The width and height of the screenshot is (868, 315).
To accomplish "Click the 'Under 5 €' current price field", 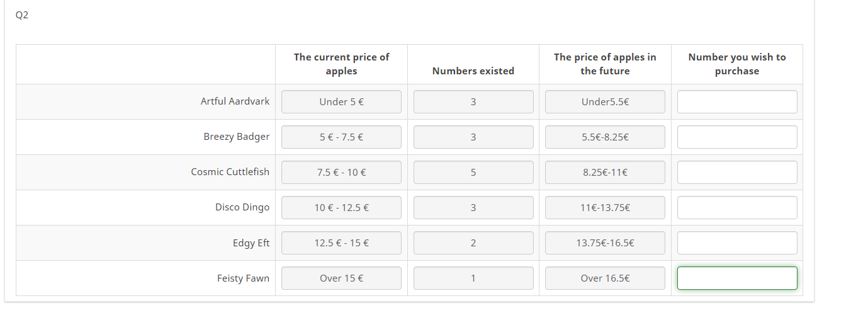I will [341, 102].
